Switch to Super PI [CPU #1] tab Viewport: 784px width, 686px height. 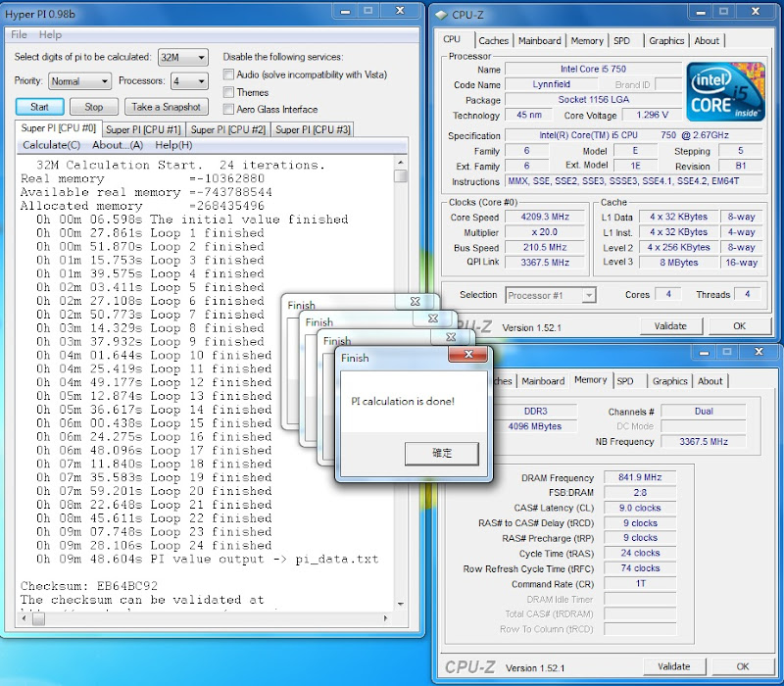(x=143, y=129)
